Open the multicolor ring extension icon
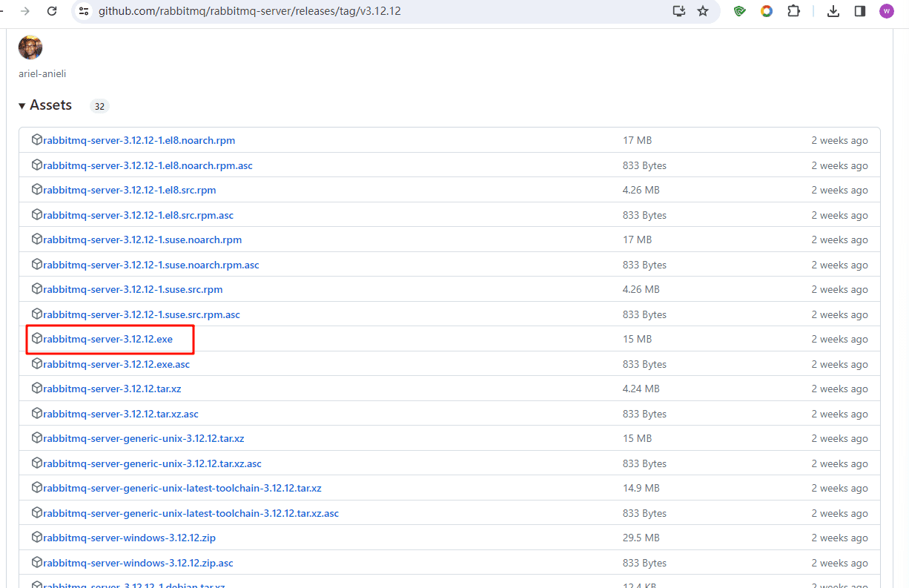This screenshot has width=909, height=588. coord(767,11)
